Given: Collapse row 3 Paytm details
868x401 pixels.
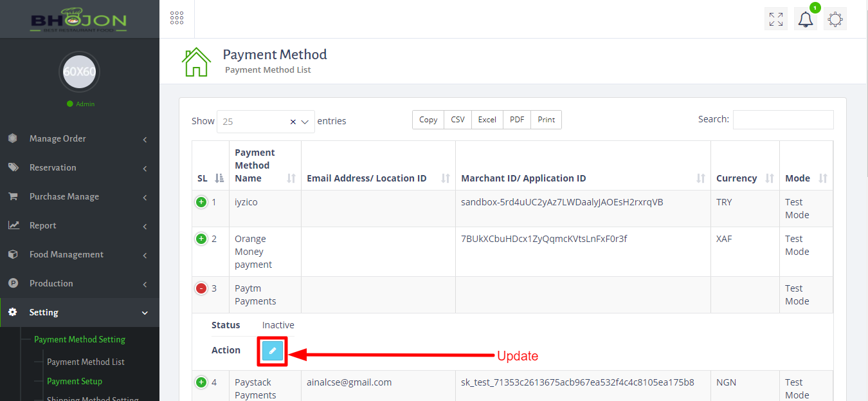Looking at the screenshot, I should (x=201, y=288).
